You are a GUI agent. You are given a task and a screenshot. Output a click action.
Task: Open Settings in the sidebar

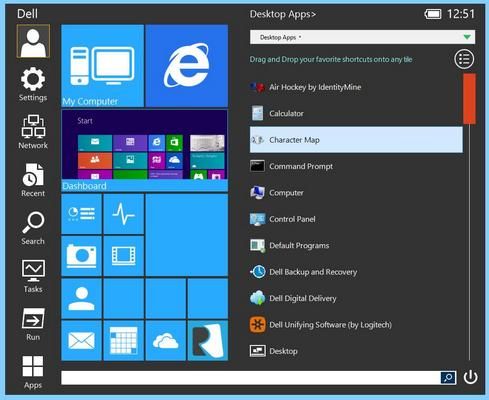[x=33, y=84]
